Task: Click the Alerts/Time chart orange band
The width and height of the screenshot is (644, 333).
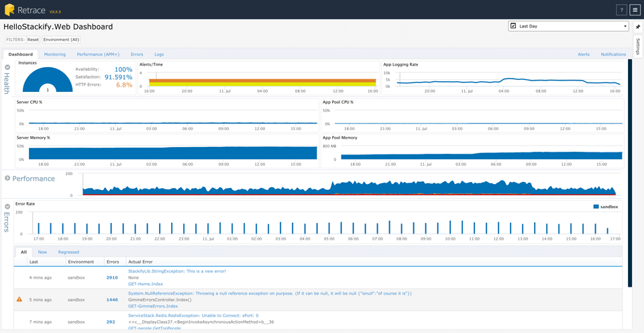Action: (262, 81)
